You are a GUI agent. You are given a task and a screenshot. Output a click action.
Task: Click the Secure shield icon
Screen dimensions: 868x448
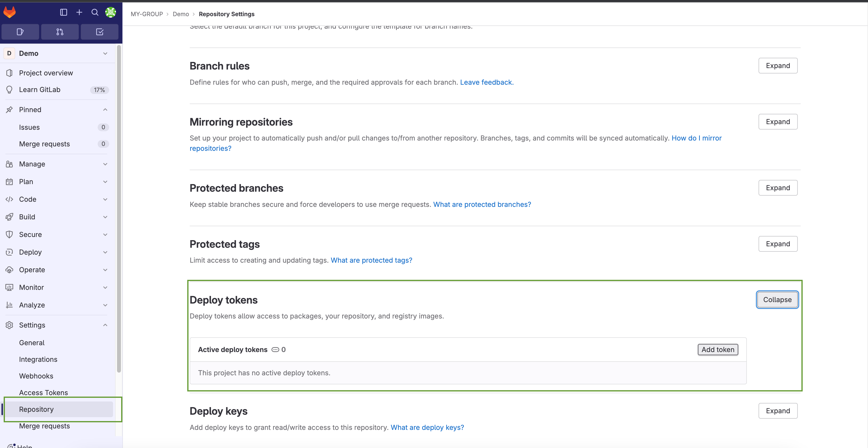click(9, 234)
